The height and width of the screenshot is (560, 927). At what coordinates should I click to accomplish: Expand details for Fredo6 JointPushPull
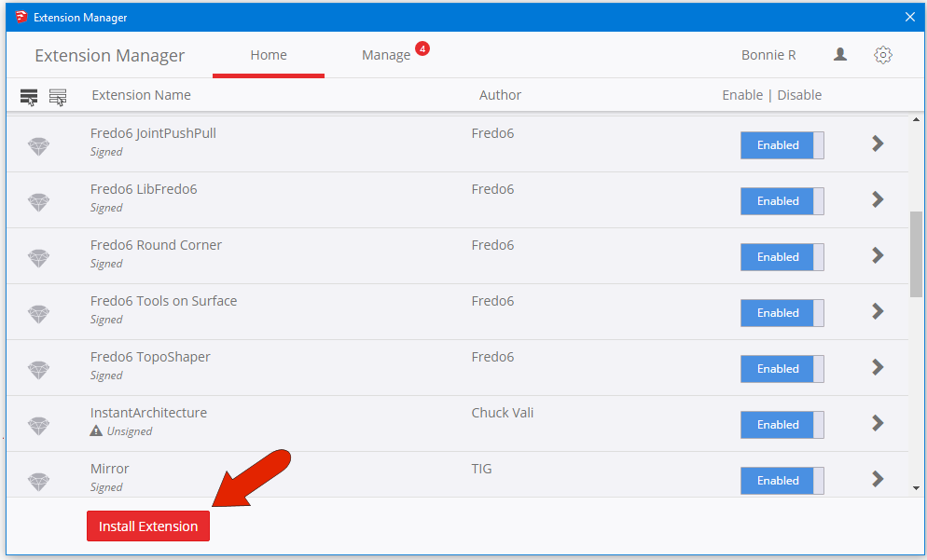click(x=878, y=143)
